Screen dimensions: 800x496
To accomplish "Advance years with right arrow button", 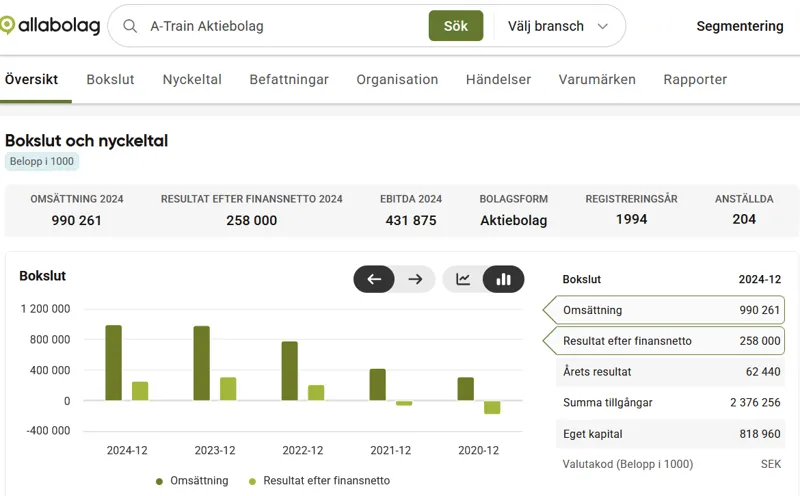I will coord(415,279).
